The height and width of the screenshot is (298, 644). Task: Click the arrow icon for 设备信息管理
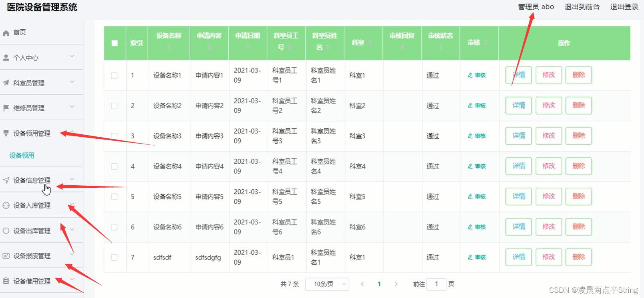[6, 180]
